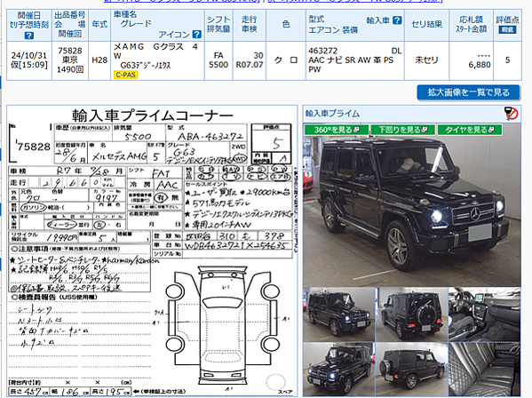Click 輸入車プライム panel title
This screenshot has width=532, height=398.
(332, 114)
